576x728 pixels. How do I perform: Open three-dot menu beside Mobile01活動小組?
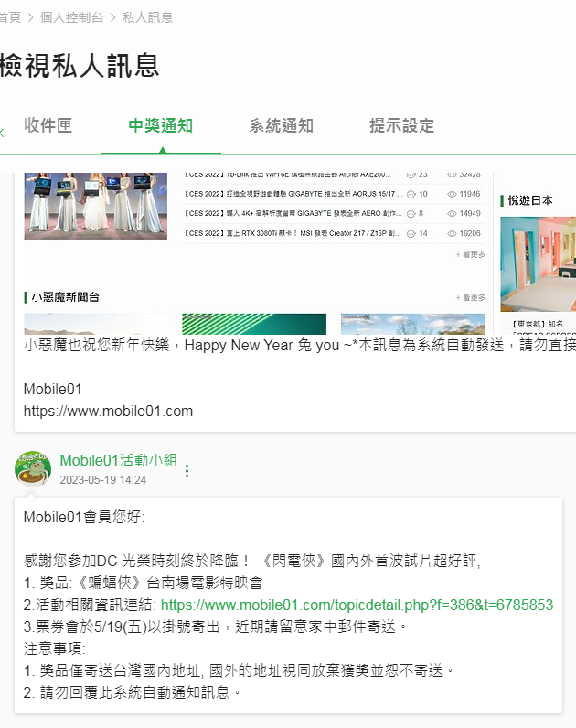coord(187,471)
